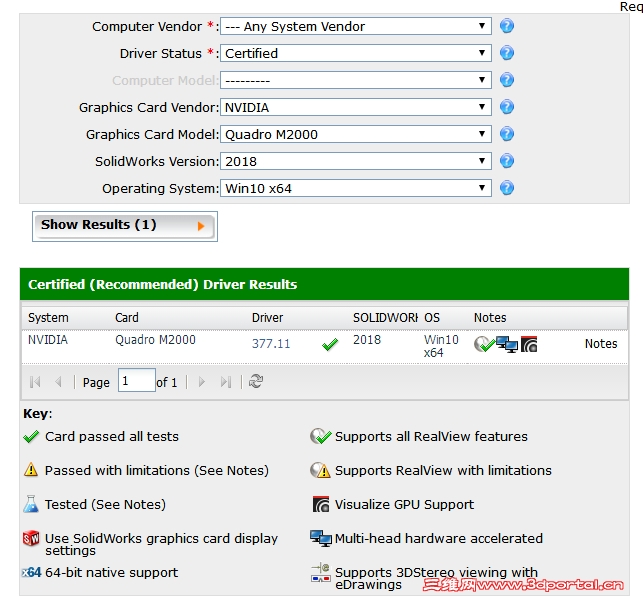Click 'Supports RealView with limitations' key icon
The width and height of the screenshot is (643, 598).
pos(320,470)
